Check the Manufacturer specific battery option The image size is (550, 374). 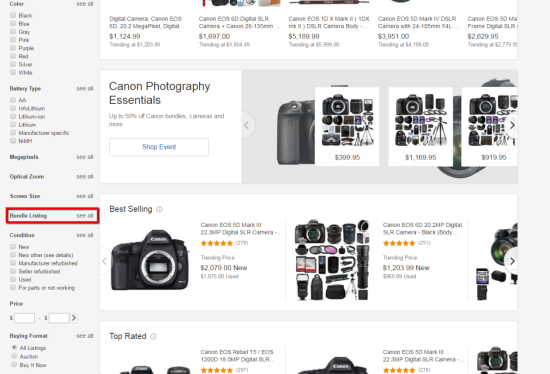tap(13, 133)
